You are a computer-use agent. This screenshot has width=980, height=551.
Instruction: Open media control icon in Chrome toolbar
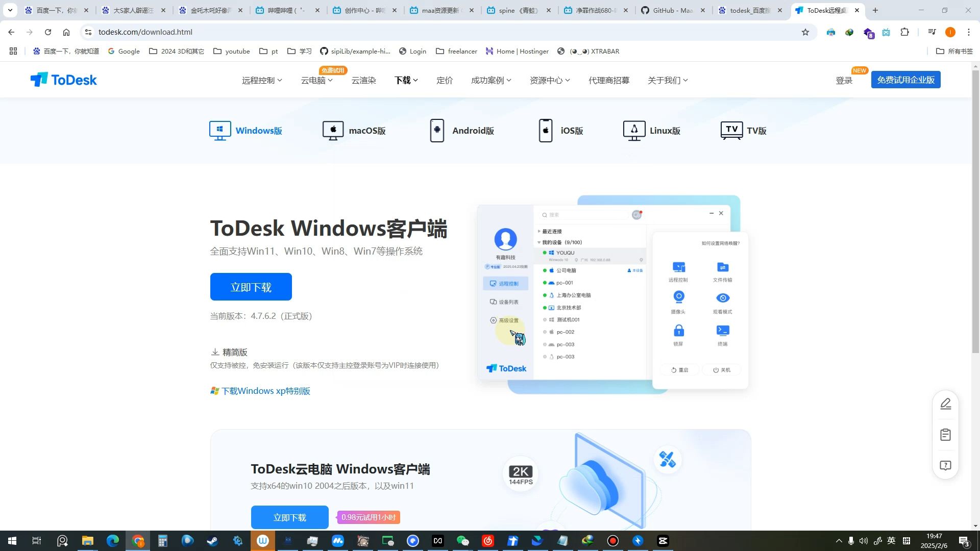point(932,32)
